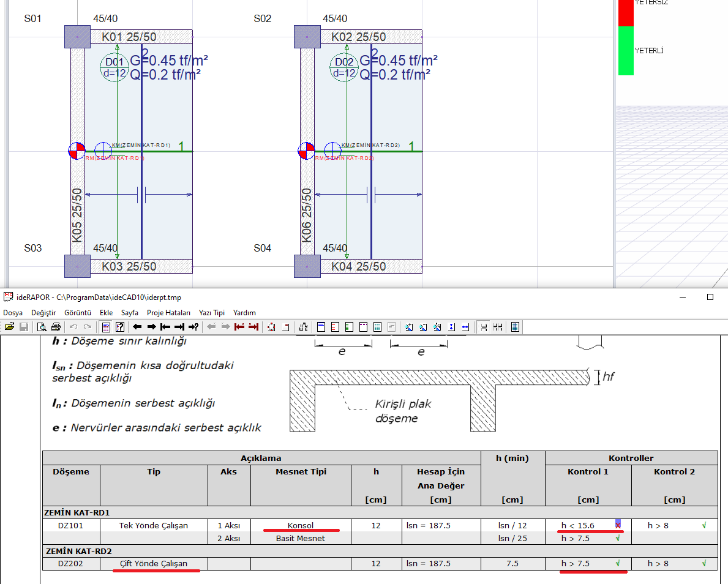Click the go-to-page arrow with question mark
728x584 pixels.
[x=193, y=327]
